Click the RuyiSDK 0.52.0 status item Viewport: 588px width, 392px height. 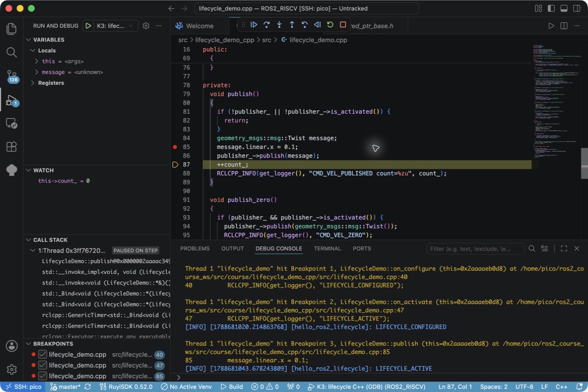126,387
